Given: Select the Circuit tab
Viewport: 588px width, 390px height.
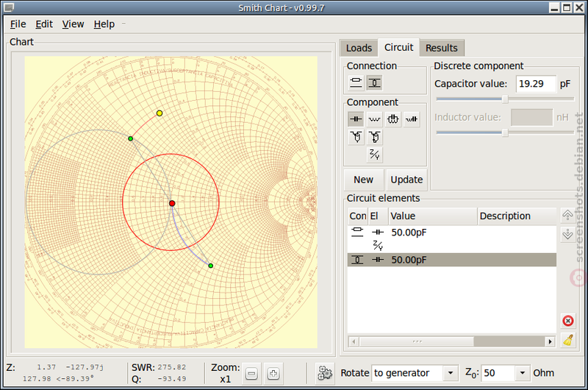Looking at the screenshot, I should coord(398,47).
